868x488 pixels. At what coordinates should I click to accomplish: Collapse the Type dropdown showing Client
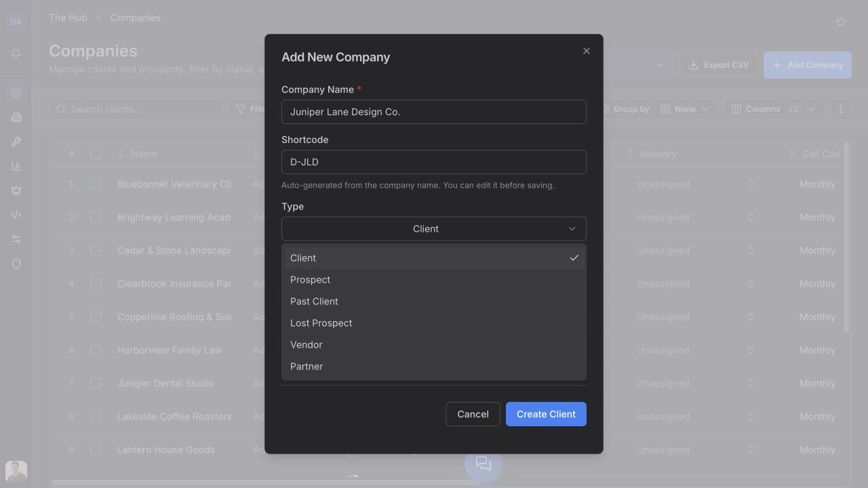[x=434, y=229]
